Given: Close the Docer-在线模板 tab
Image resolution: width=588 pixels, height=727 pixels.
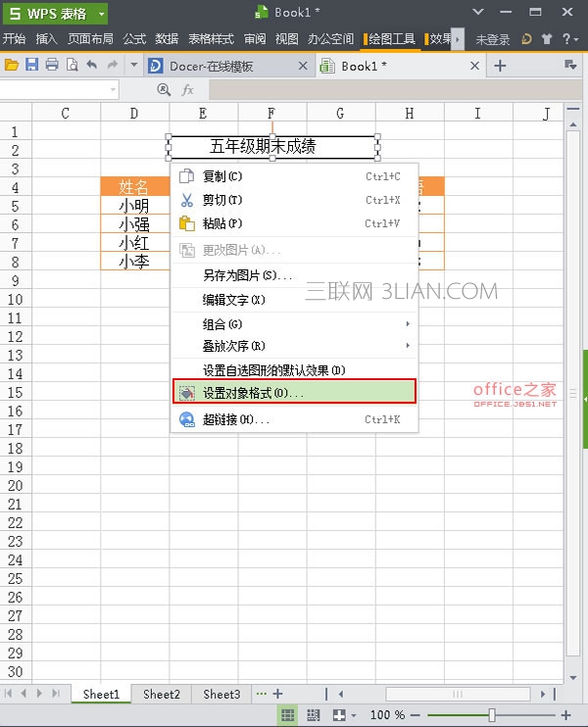Looking at the screenshot, I should (303, 66).
